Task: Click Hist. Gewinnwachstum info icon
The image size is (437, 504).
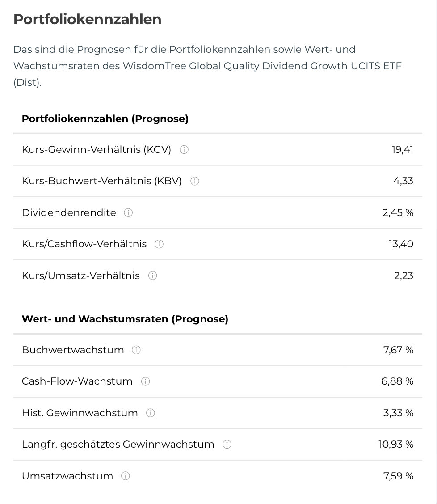Action: coord(151,413)
